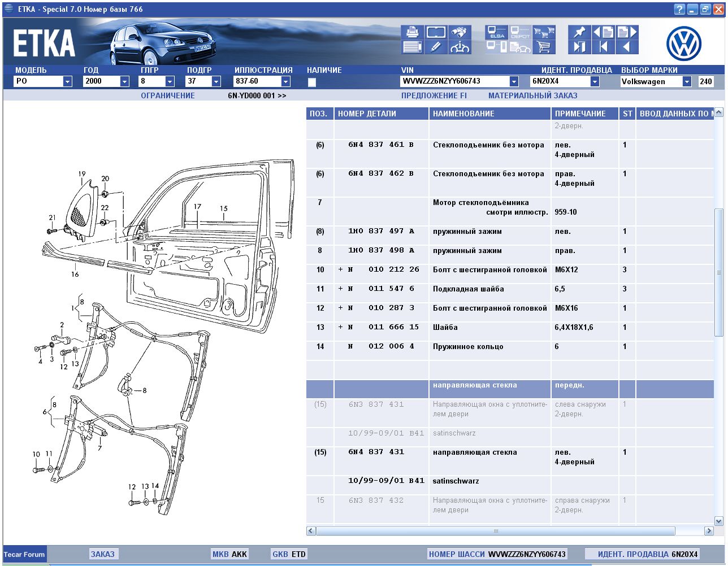728x566 pixels.
Task: Click the scroll-down arrow of the parts list
Action: [718, 521]
